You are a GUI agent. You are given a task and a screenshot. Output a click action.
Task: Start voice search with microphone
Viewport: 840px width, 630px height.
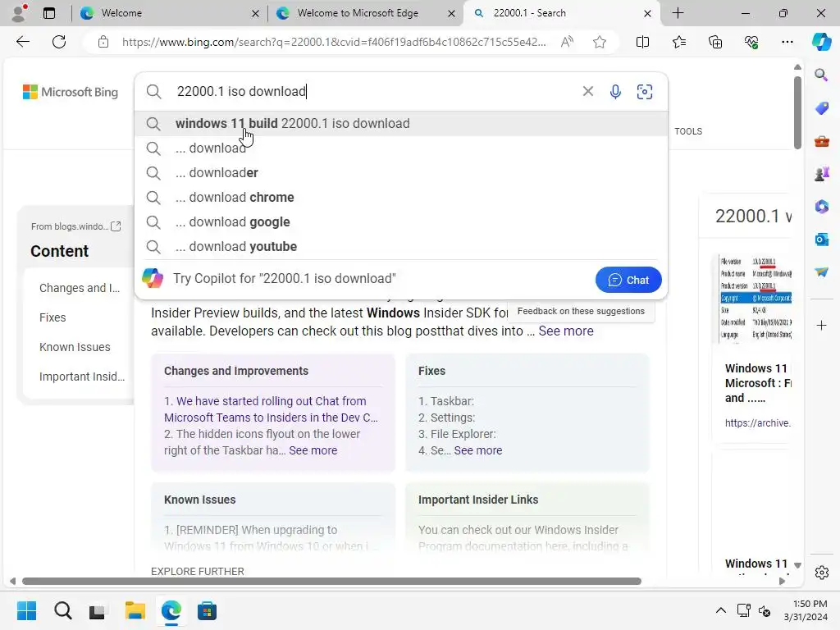pos(615,92)
